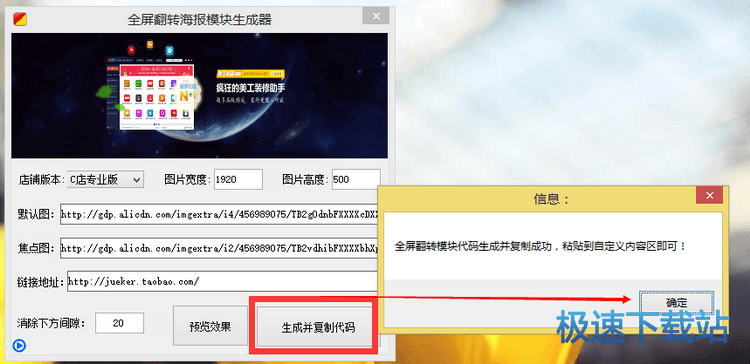The height and width of the screenshot is (364, 750).
Task: Confirm the dialog with 确定 button
Action: pos(677,303)
